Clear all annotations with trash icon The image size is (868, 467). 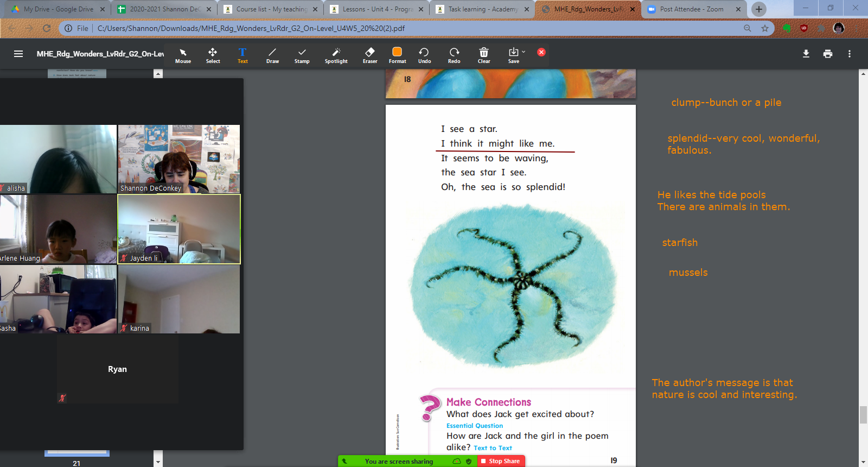pos(484,55)
